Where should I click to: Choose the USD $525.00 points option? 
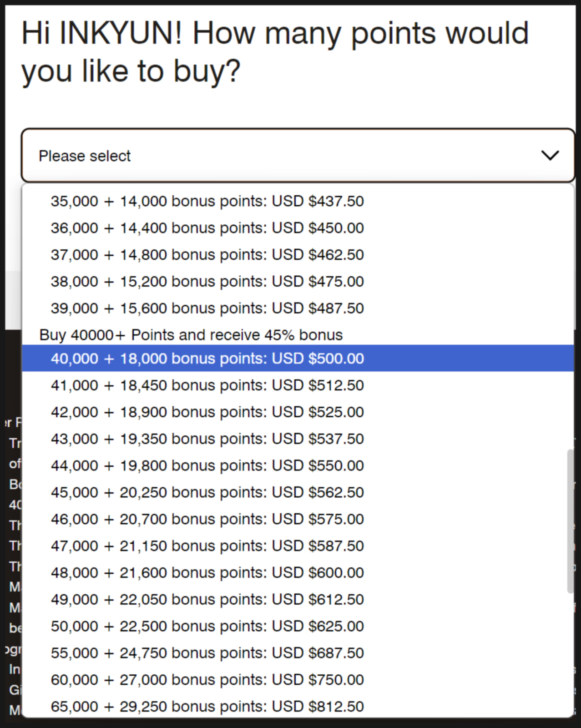point(207,412)
